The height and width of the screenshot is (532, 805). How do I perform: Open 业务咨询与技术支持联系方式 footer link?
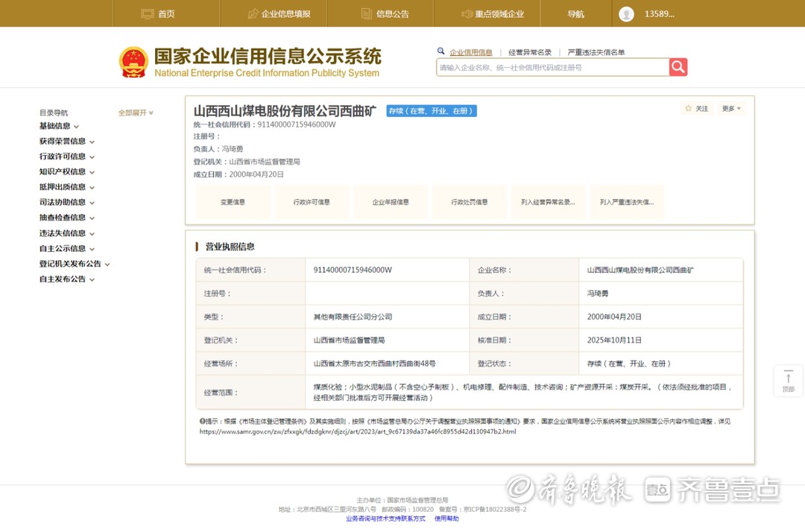(x=385, y=519)
